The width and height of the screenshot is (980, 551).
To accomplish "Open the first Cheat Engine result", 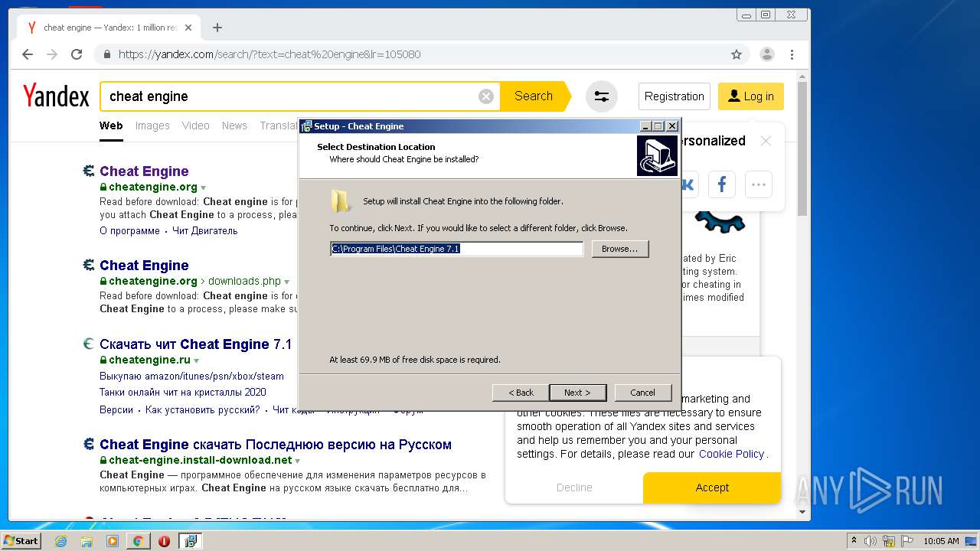I will point(144,171).
